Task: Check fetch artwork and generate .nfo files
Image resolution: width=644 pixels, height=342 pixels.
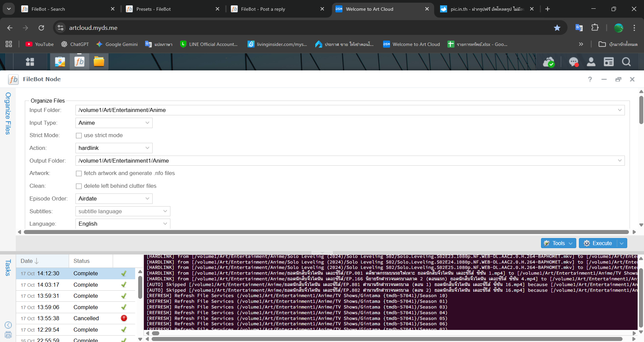Action: click(x=79, y=173)
